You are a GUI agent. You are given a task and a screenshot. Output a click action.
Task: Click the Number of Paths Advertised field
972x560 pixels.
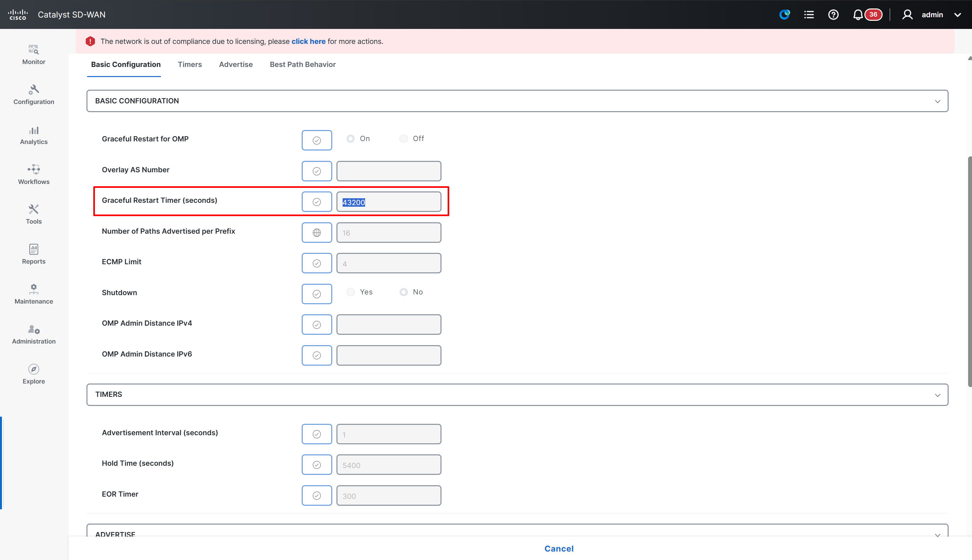coord(388,232)
